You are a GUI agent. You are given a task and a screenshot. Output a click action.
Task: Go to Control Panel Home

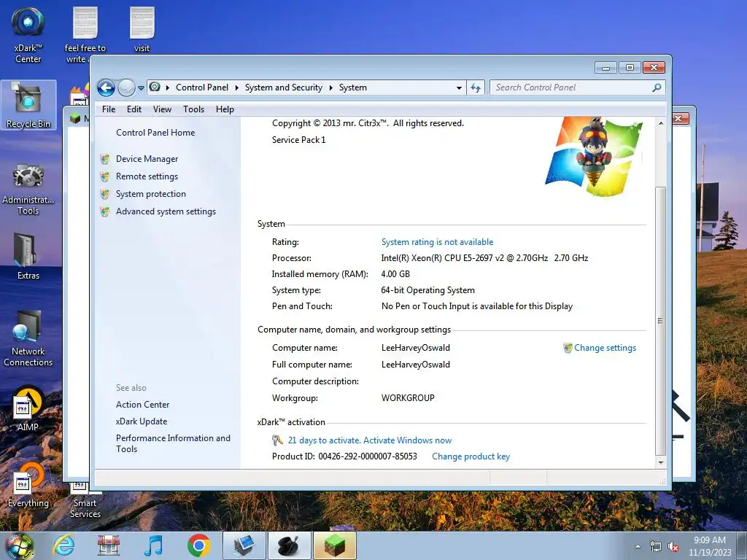point(155,133)
